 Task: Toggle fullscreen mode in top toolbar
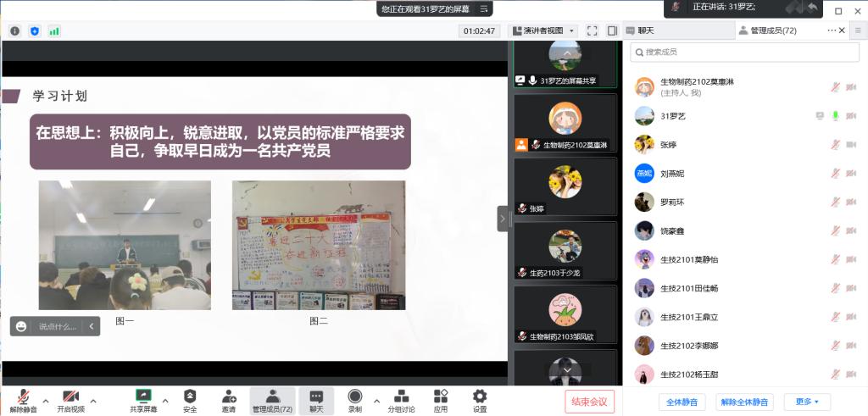click(593, 31)
